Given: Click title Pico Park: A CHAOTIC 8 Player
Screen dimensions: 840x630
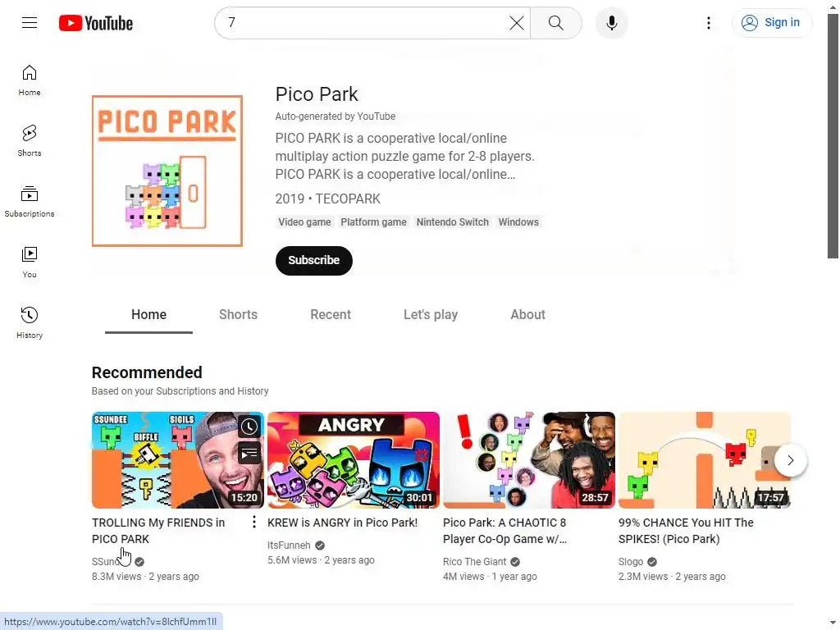Looking at the screenshot, I should [x=504, y=531].
